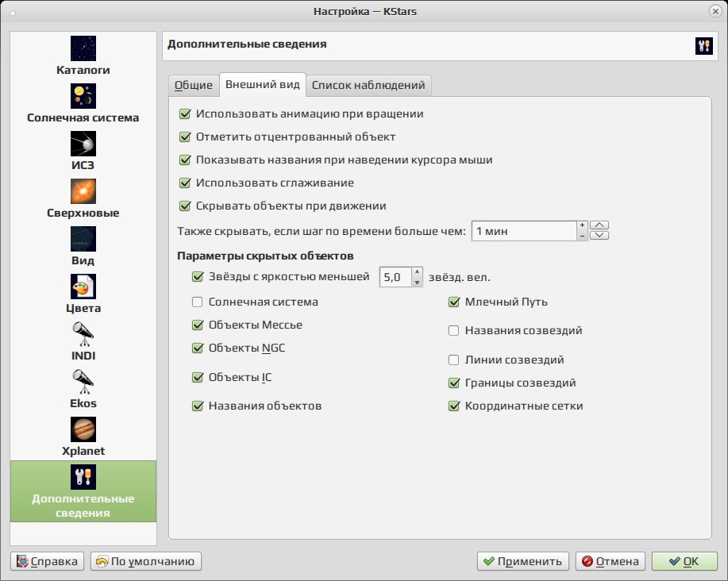
Task: Step the time unit up with the upper chevron
Action: coord(599,225)
